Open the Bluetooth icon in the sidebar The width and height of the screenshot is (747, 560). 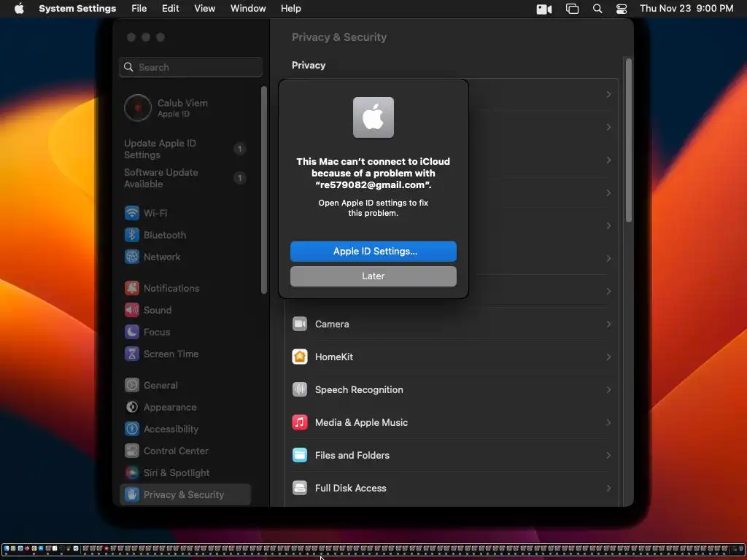point(132,235)
